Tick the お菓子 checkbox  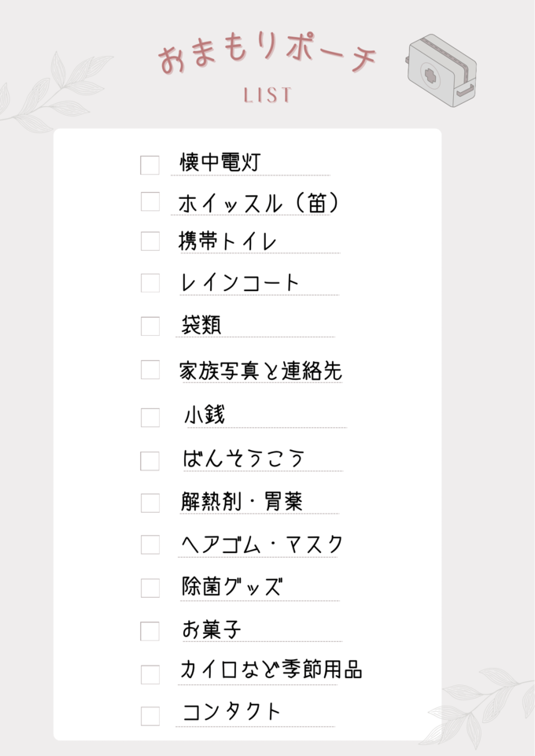coord(150,631)
